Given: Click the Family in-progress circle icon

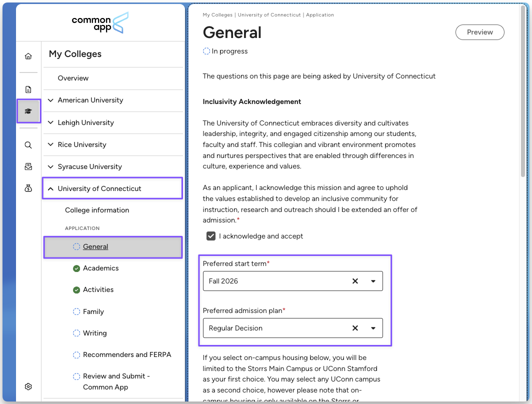Looking at the screenshot, I should [76, 311].
